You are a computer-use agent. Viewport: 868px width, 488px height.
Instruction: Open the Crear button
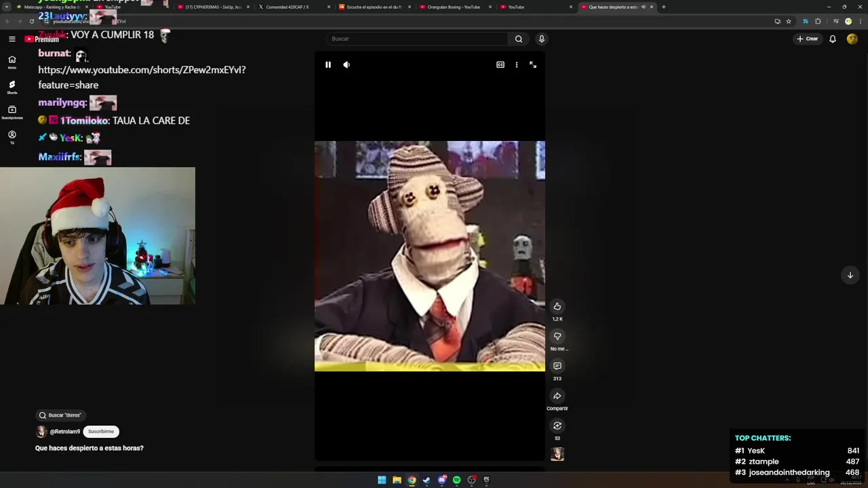pyautogui.click(x=808, y=39)
